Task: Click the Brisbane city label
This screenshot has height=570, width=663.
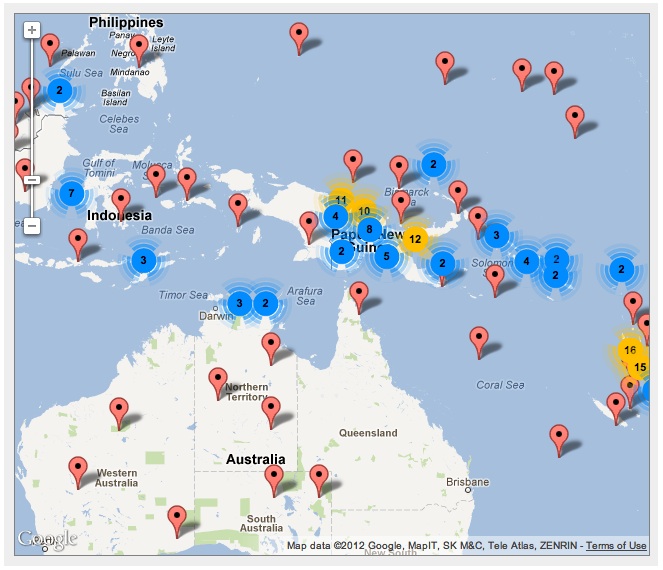Action: (468, 482)
